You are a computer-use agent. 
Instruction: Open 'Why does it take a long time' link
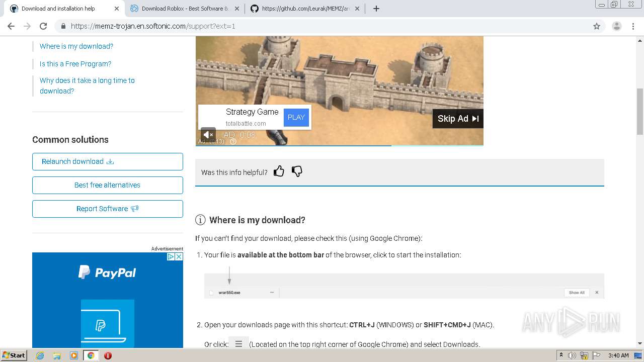point(87,85)
